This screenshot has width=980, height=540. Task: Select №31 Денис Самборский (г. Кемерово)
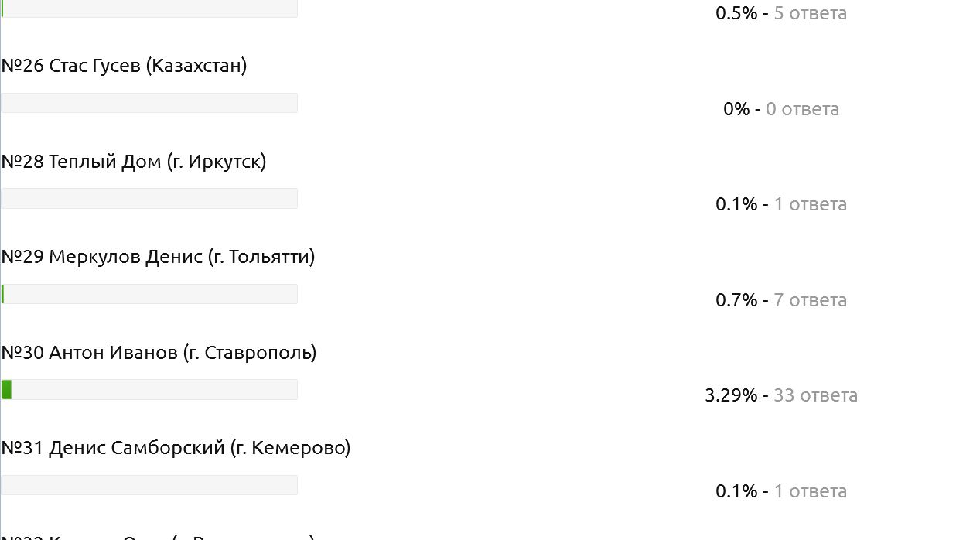pyautogui.click(x=176, y=448)
